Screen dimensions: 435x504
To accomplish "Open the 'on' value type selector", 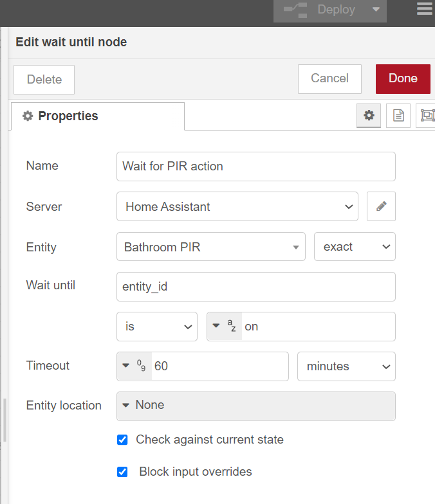I will (224, 327).
